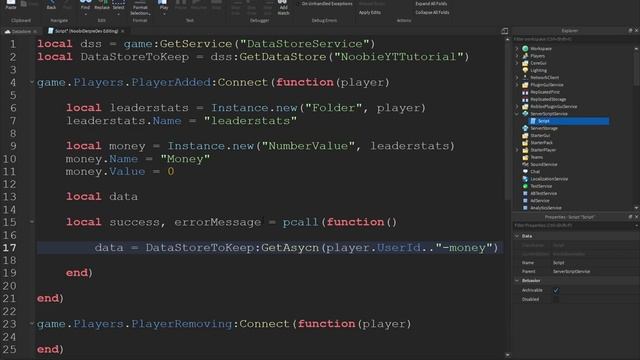Click the Workspace icon in the Explorer
This screenshot has width=640, height=360.
point(525,49)
